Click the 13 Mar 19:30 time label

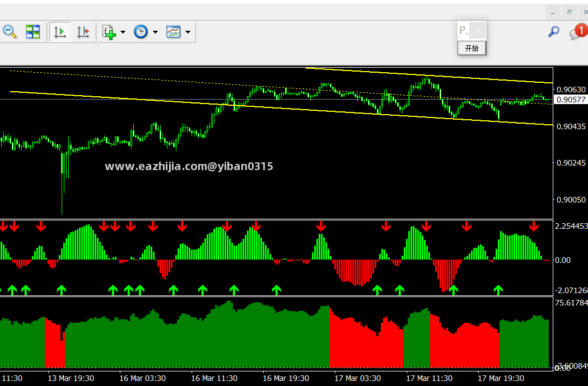[x=71, y=379]
